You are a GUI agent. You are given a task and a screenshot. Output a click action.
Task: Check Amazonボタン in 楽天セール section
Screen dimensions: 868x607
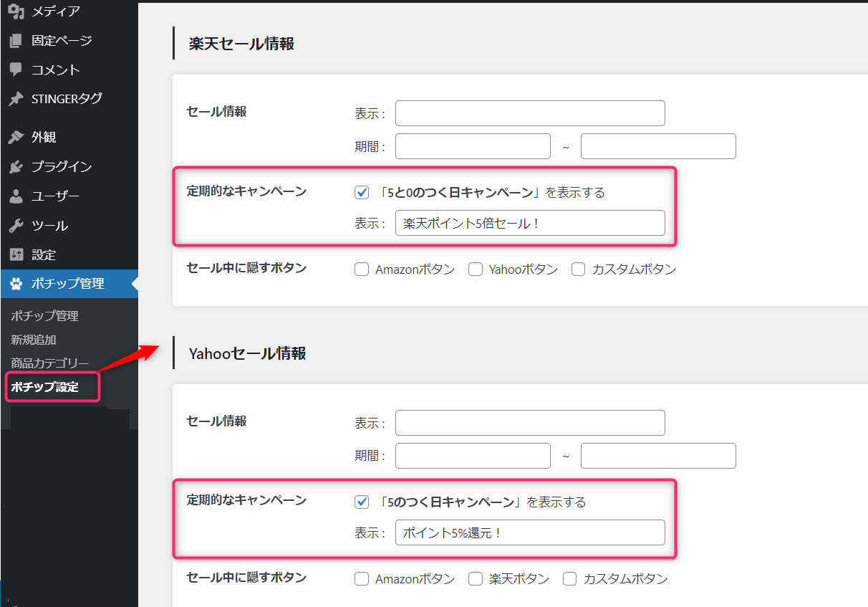coord(362,269)
